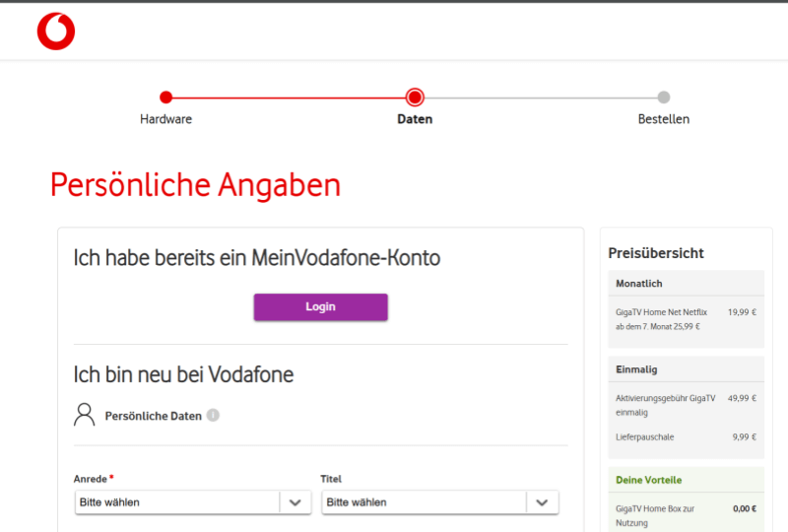The height and width of the screenshot is (532, 788).
Task: Click the info icon beside Persönliche Daten
Action: (x=213, y=416)
